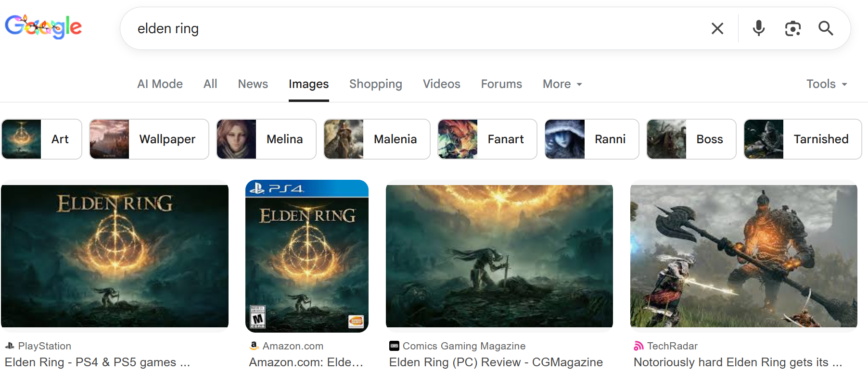Switch to the All results tab

[210, 84]
